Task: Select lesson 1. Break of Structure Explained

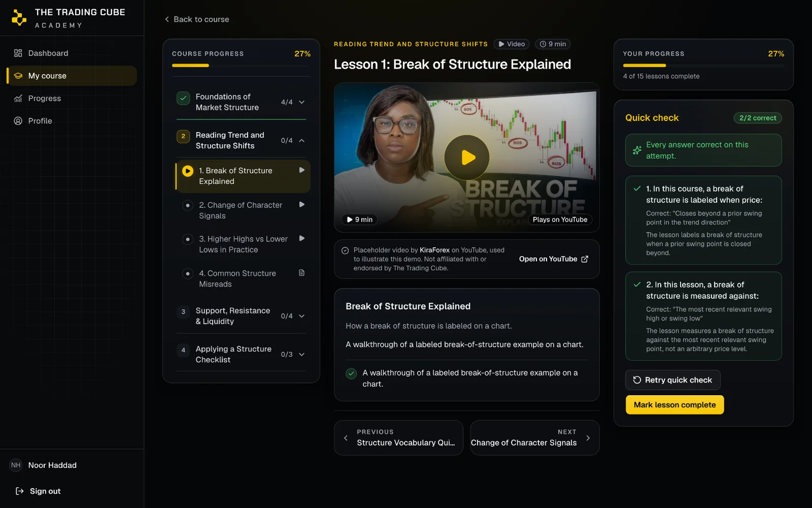Action: point(243,176)
